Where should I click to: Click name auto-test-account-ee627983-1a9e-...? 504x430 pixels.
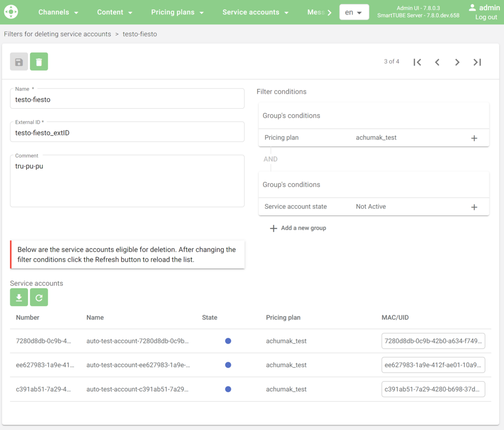point(138,365)
